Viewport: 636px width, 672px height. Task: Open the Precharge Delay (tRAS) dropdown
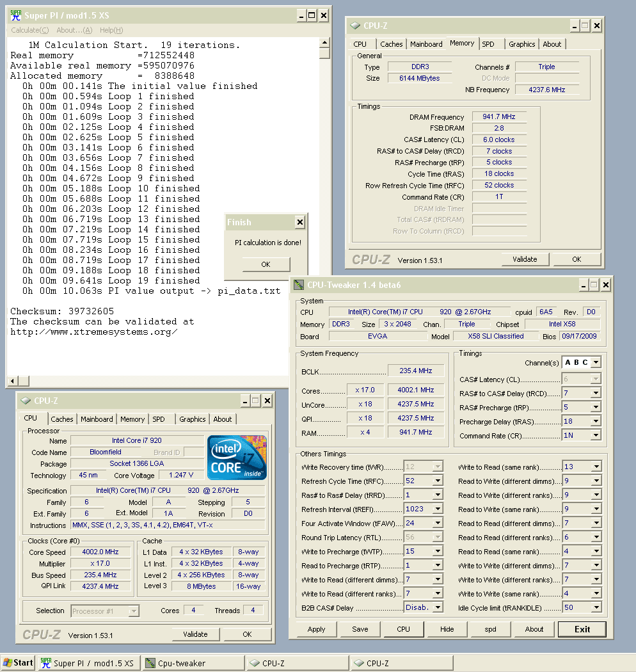pos(596,421)
